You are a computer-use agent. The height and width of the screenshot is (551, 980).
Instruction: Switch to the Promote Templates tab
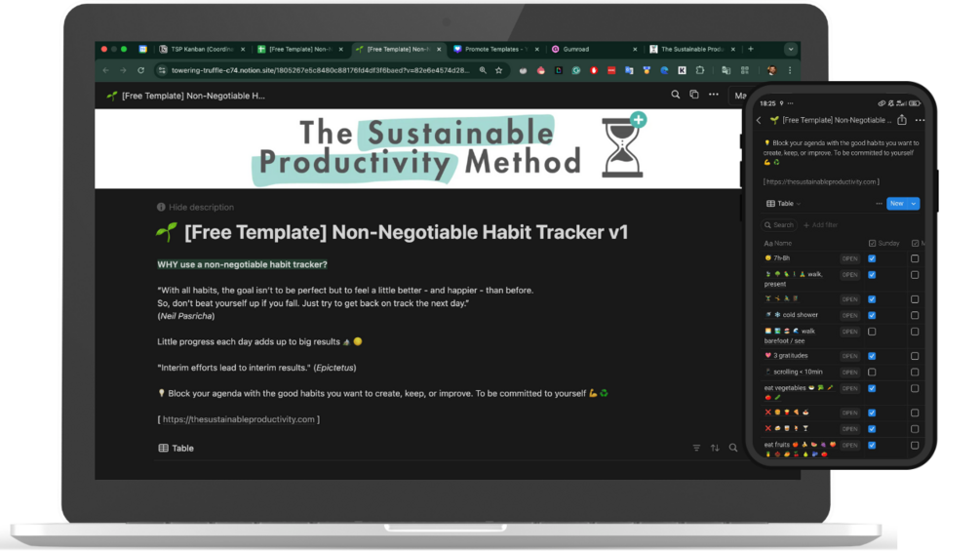pos(496,49)
